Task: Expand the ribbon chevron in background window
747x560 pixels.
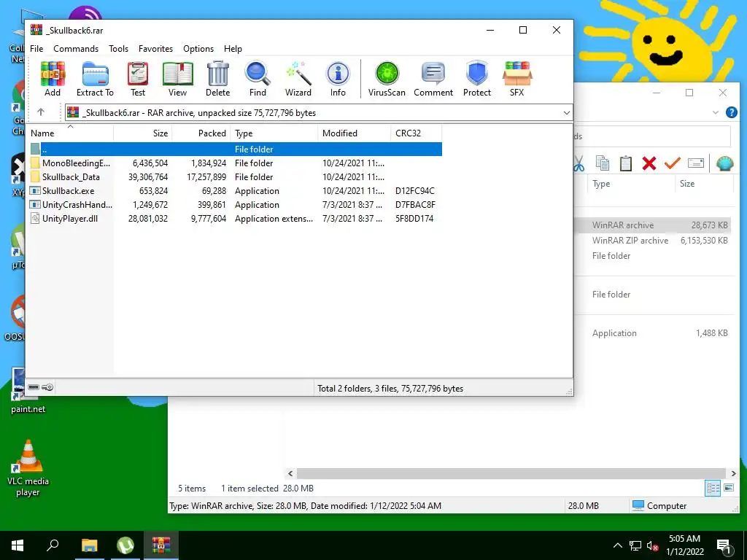Action: (x=715, y=113)
